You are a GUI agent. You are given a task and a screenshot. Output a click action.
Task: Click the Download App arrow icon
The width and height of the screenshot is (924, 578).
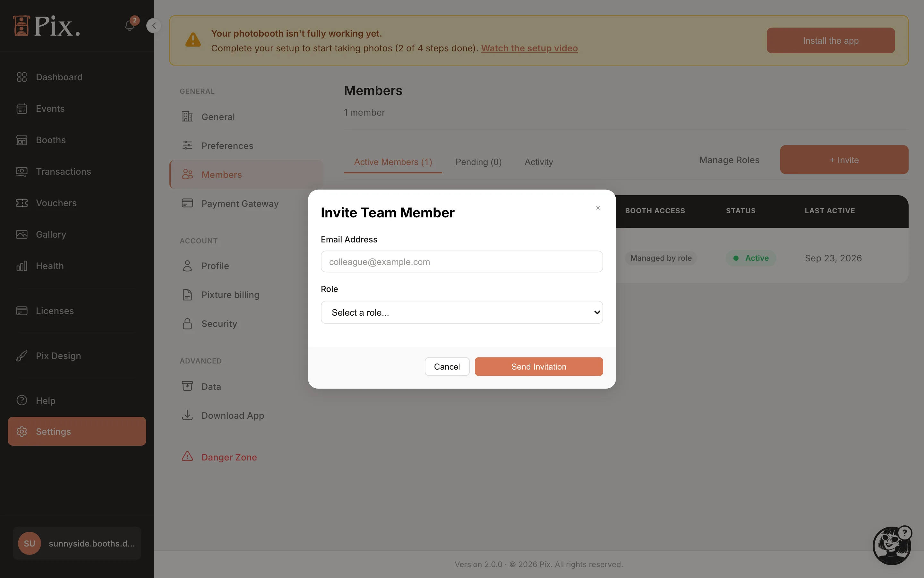pyautogui.click(x=187, y=415)
